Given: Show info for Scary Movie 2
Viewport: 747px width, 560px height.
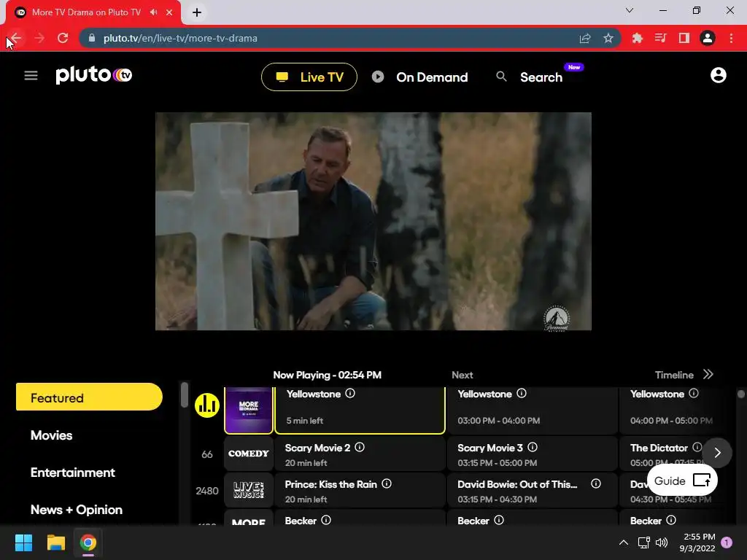Looking at the screenshot, I should click(x=360, y=447).
